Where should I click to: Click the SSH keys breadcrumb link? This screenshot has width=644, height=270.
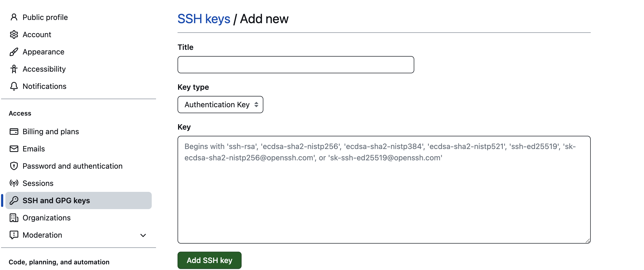click(x=204, y=19)
